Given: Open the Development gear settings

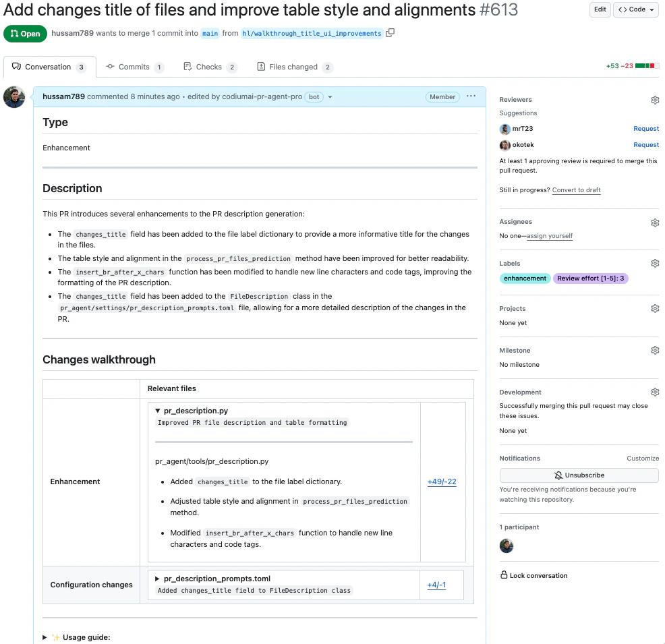Looking at the screenshot, I should click(655, 392).
